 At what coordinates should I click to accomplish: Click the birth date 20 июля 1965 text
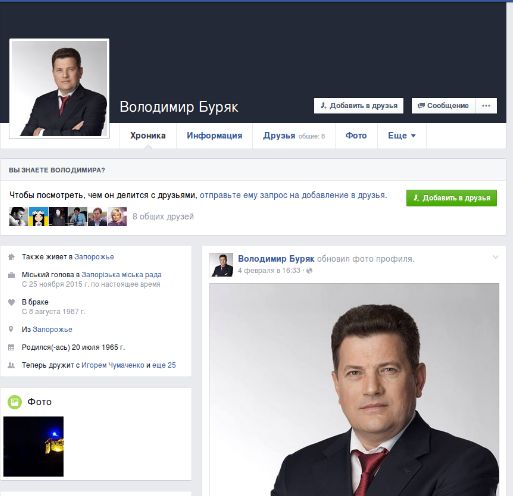[98, 347]
